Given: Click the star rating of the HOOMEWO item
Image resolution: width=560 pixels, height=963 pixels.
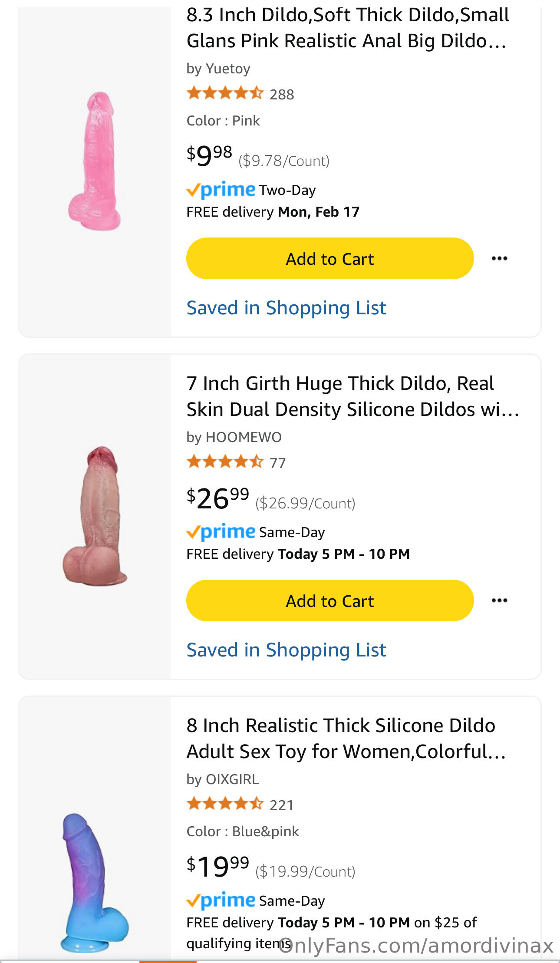Looking at the screenshot, I should (225, 462).
